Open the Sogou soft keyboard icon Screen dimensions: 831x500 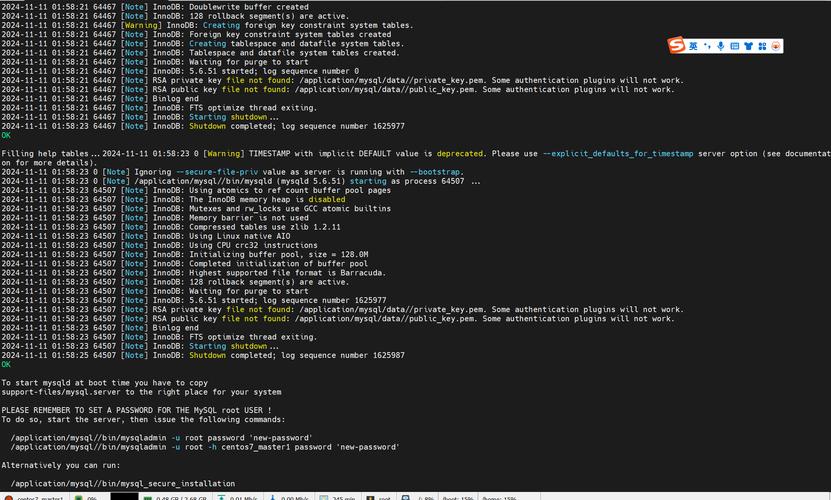pos(735,46)
